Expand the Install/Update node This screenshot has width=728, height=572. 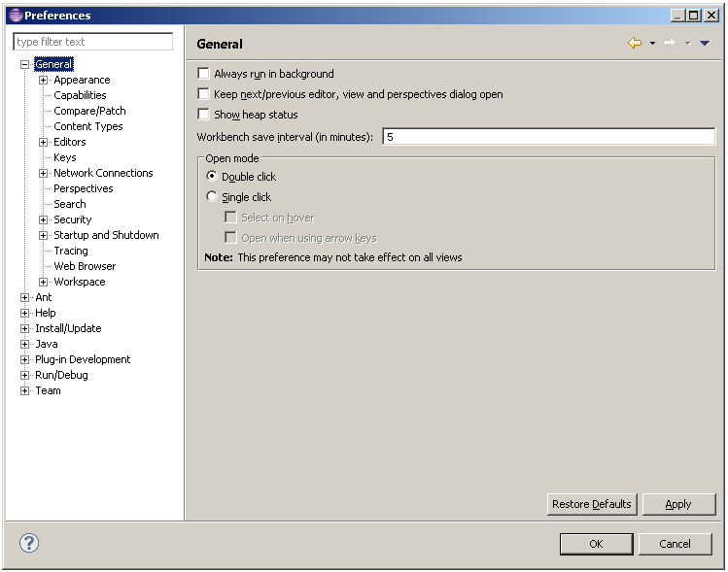tap(24, 328)
